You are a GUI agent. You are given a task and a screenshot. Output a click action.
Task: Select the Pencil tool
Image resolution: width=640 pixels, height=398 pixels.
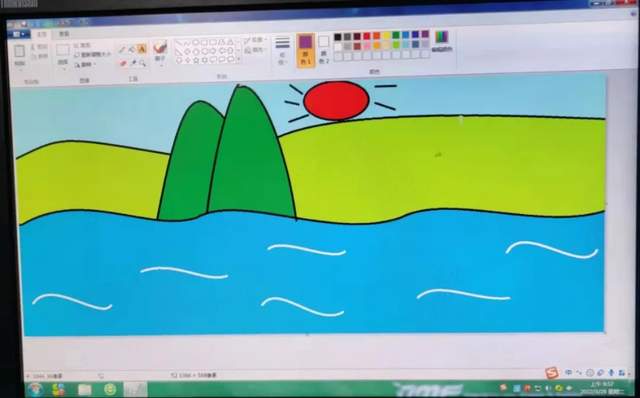(x=122, y=50)
